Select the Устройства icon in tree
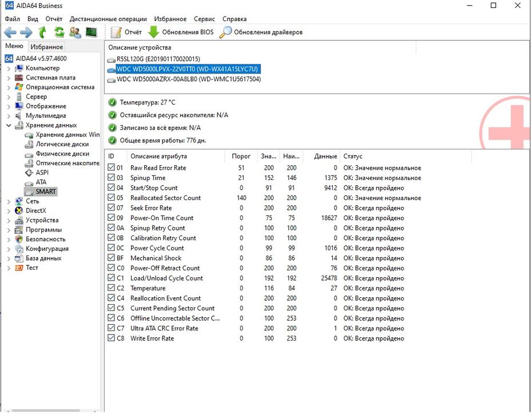Viewport: 532px width, 415px height. point(19,221)
